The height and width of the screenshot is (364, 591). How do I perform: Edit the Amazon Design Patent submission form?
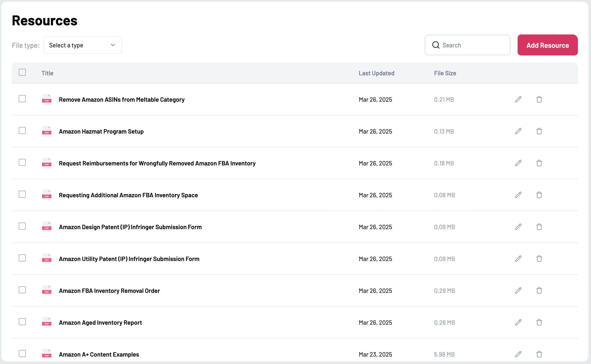tap(518, 227)
